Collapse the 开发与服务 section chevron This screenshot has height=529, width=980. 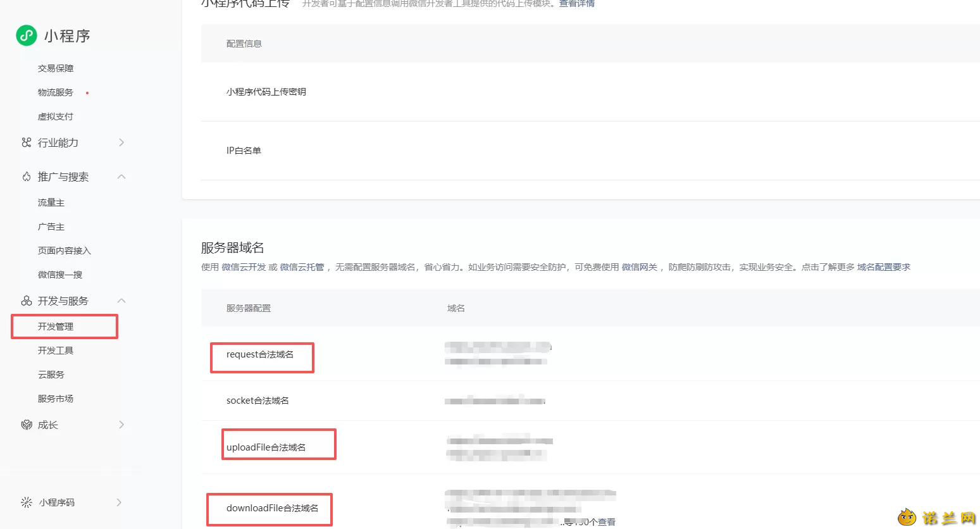(x=121, y=301)
